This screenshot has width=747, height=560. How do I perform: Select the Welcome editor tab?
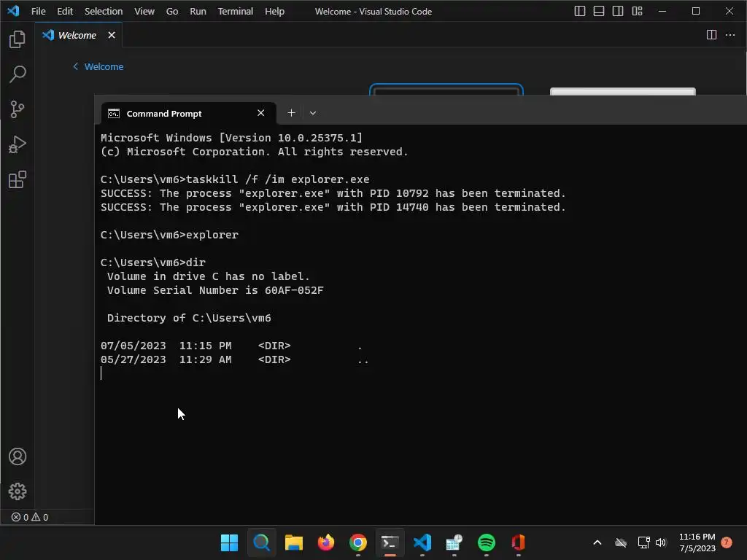pos(79,35)
